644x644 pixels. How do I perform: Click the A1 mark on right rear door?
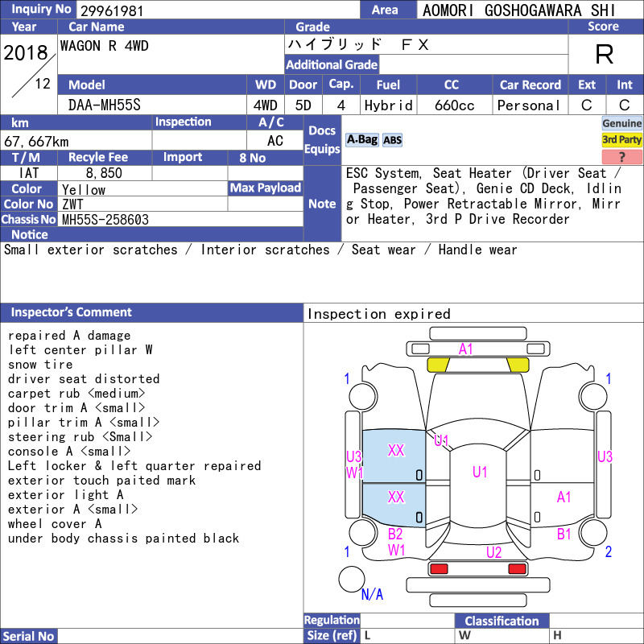(x=564, y=497)
